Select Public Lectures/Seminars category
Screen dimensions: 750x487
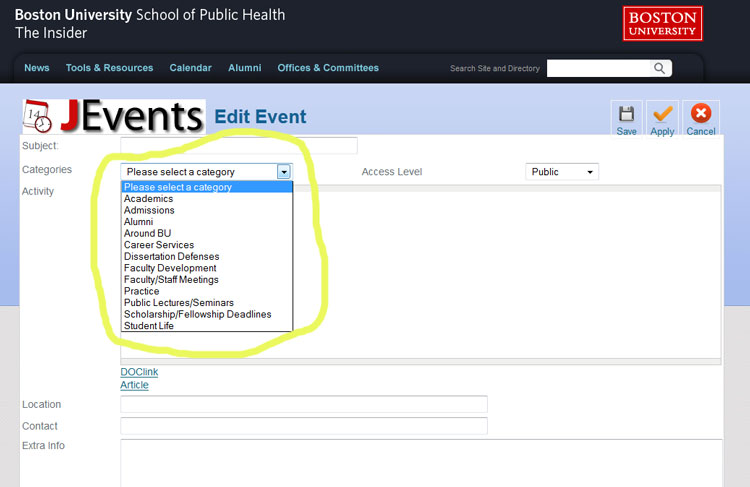click(207, 303)
